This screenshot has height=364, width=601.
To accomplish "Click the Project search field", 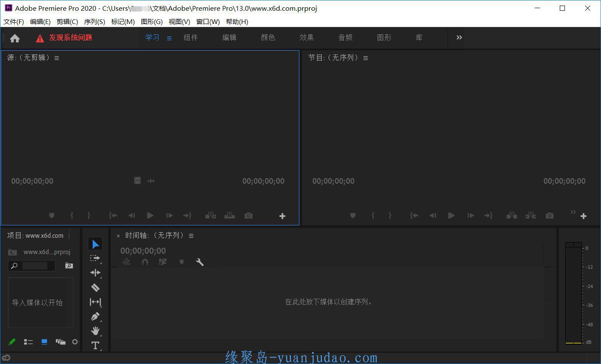I will pyautogui.click(x=32, y=266).
